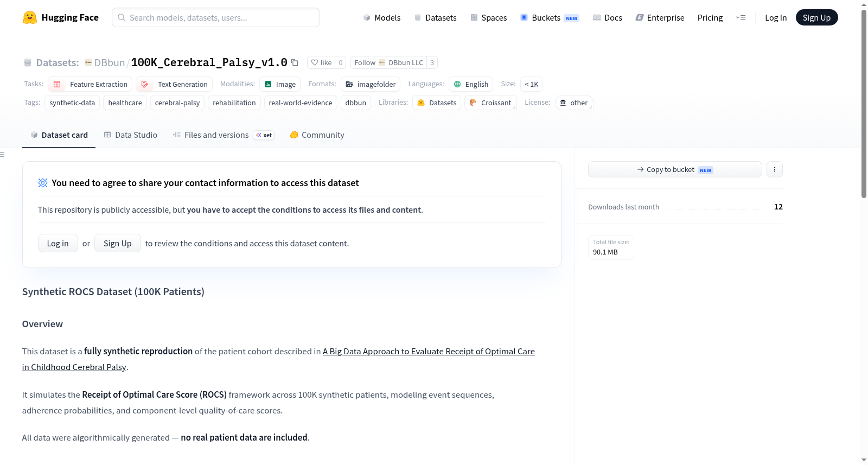This screenshot has width=868, height=465.
Task: Open the cerebral palsy paper link
Action: [278, 359]
